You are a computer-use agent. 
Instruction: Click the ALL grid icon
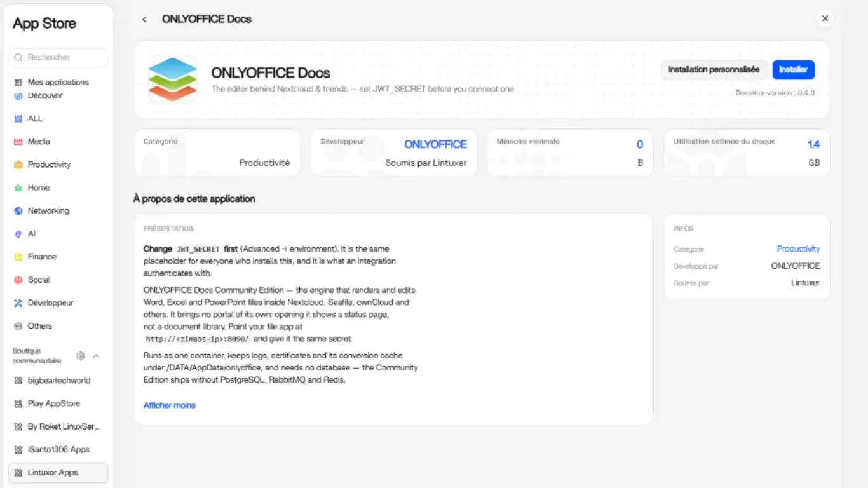pyautogui.click(x=18, y=119)
